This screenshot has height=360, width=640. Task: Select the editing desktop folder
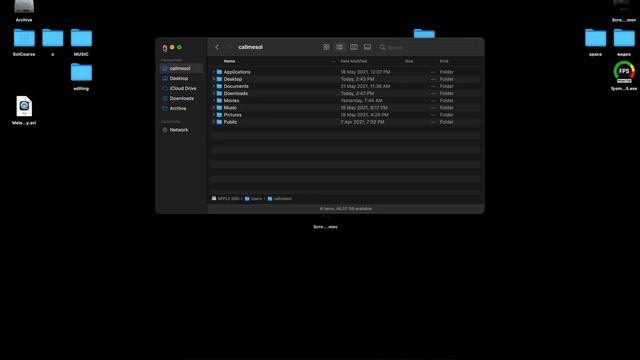(81, 77)
